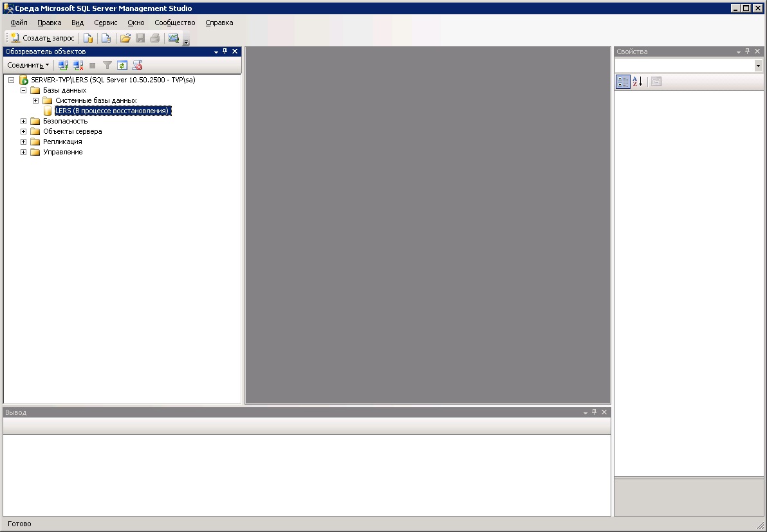Click the server icon next to SERVER-TVP\LERS
The width and height of the screenshot is (767, 532).
click(23, 80)
